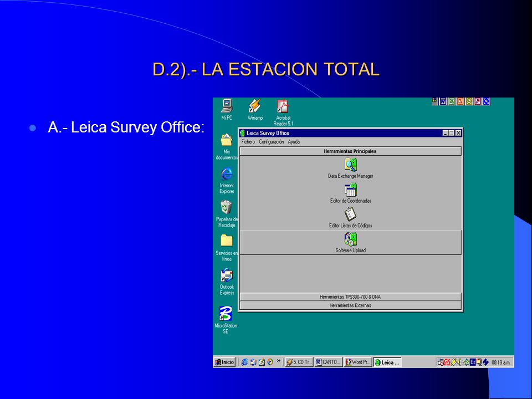The image size is (532, 399).
Task: Click the Inicio start button
Action: coord(224,362)
